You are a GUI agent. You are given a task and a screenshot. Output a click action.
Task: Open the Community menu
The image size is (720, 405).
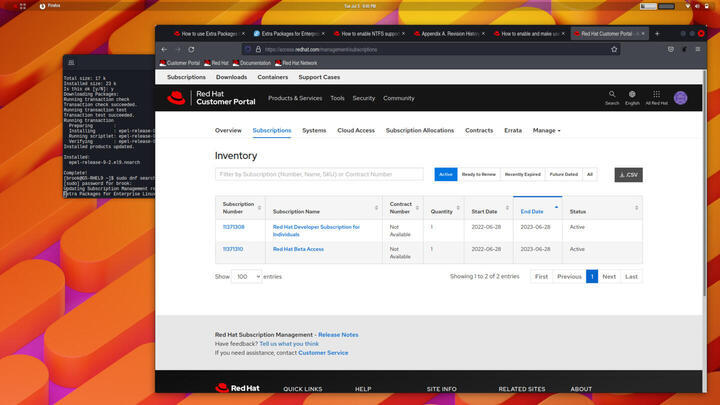[399, 98]
